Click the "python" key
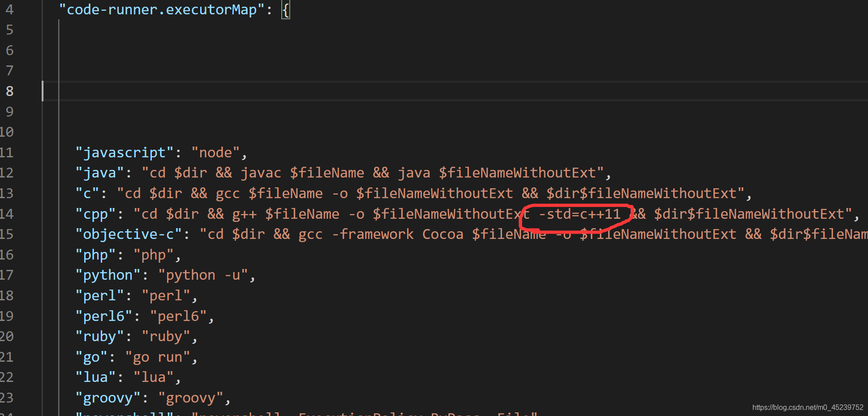Image resolution: width=868 pixels, height=416 pixels. click(108, 275)
